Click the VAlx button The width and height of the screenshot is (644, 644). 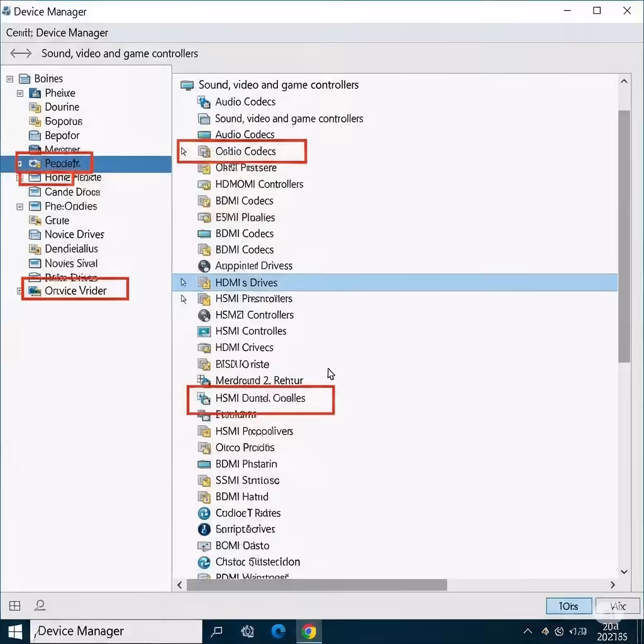click(x=618, y=606)
